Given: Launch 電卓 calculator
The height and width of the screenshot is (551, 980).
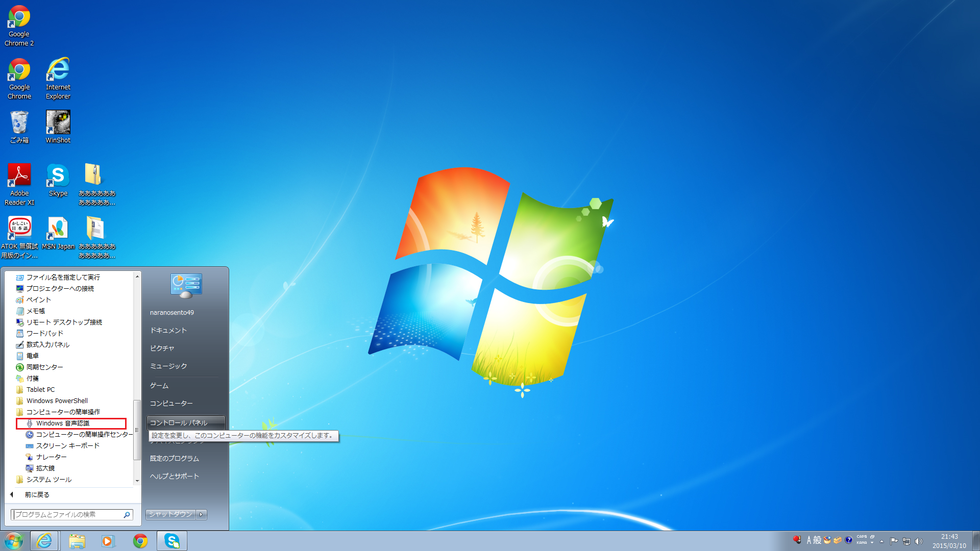Looking at the screenshot, I should coord(28,356).
